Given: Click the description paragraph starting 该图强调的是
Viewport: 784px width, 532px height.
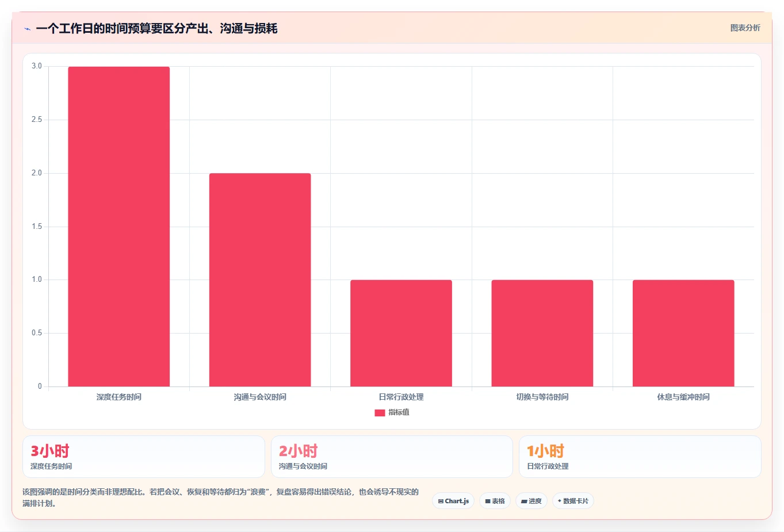Looking at the screenshot, I should (221, 497).
